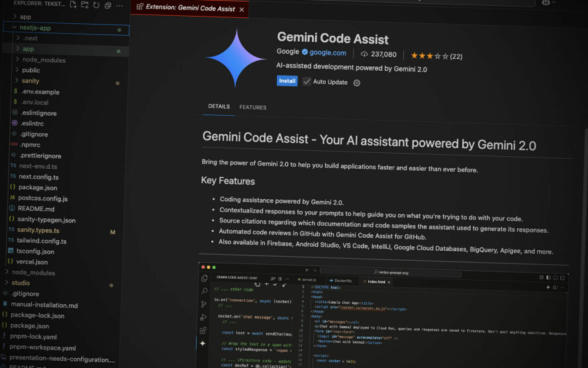This screenshot has width=588, height=368.
Task: Open the pnpm-lock.yaml file
Action: point(33,336)
